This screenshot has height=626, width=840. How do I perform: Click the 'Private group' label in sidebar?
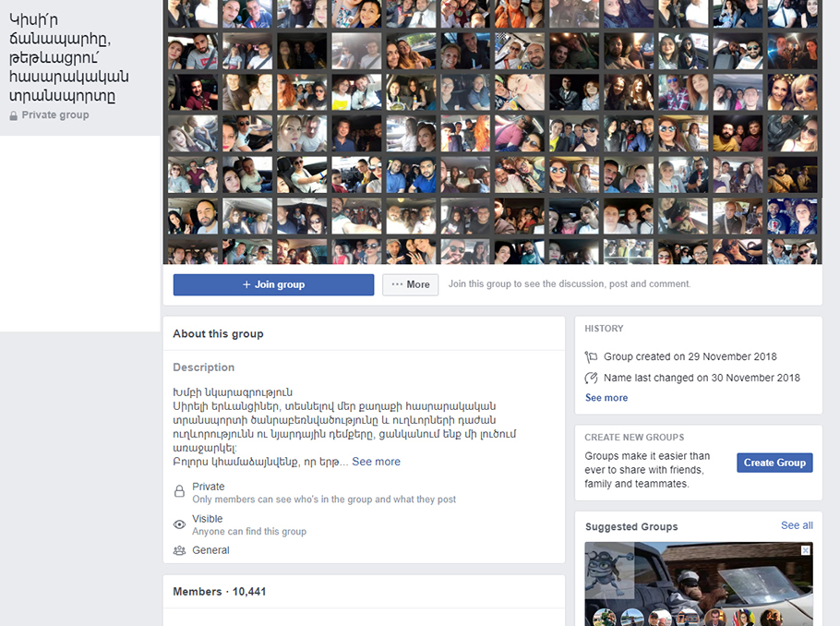[55, 115]
